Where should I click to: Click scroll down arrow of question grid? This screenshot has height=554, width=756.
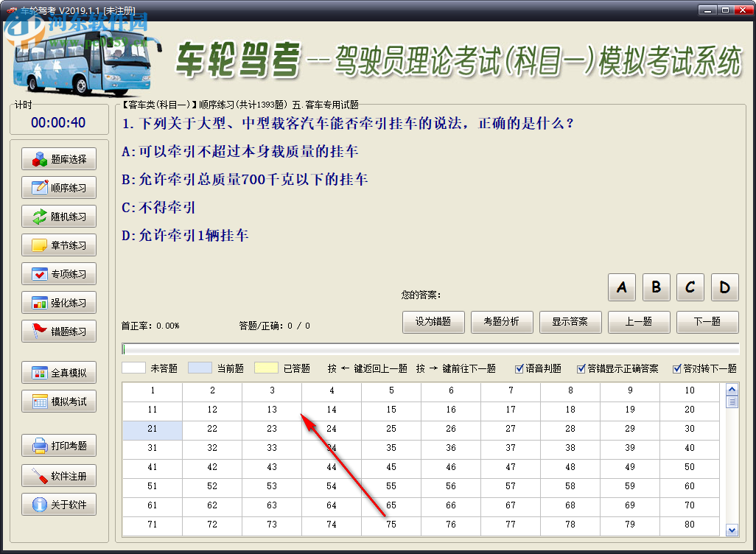[732, 530]
